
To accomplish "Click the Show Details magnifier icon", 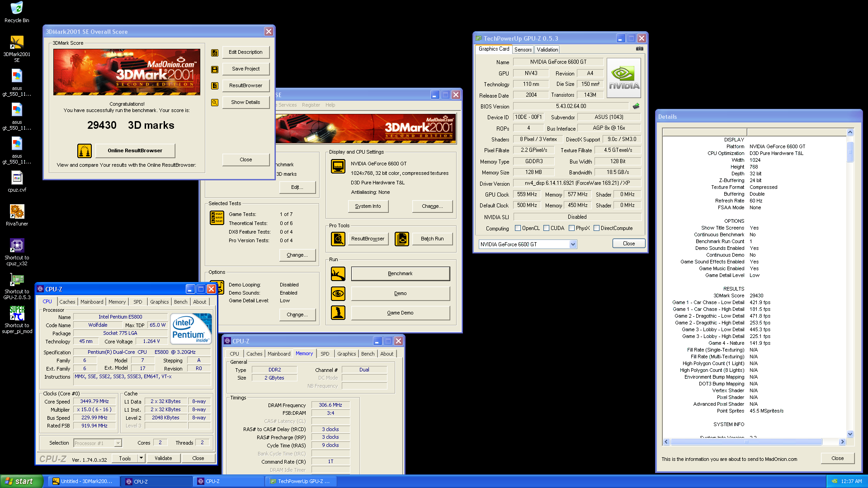I will point(215,103).
